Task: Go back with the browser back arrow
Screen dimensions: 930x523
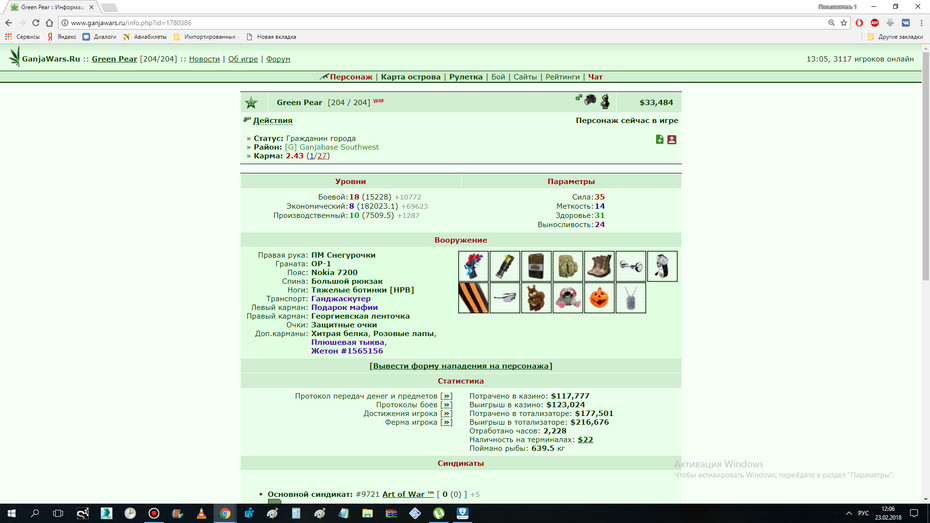Action: point(8,23)
